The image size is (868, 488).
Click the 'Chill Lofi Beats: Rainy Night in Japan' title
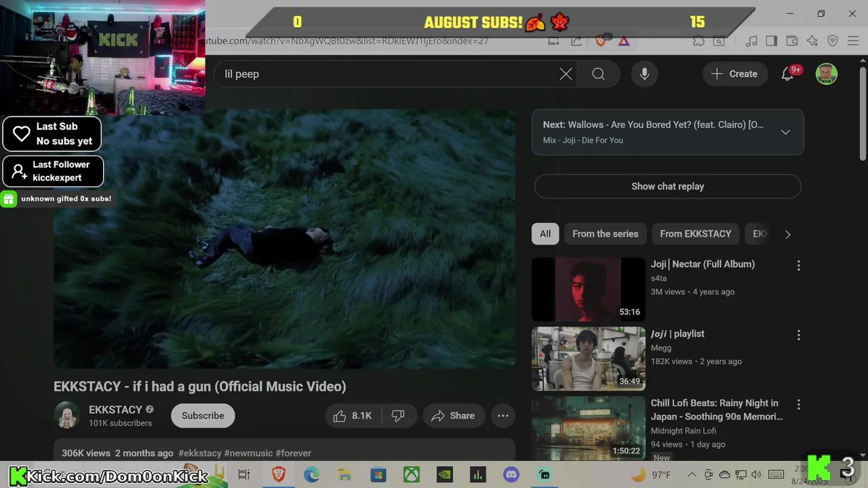[x=717, y=409]
